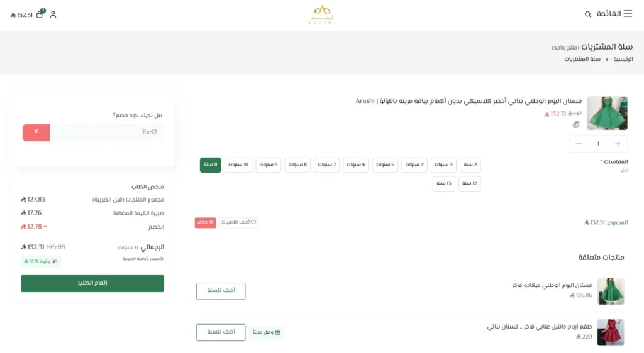Click سلة المشتريات breadcrumb item
The height and width of the screenshot is (353, 644).
(582, 60)
